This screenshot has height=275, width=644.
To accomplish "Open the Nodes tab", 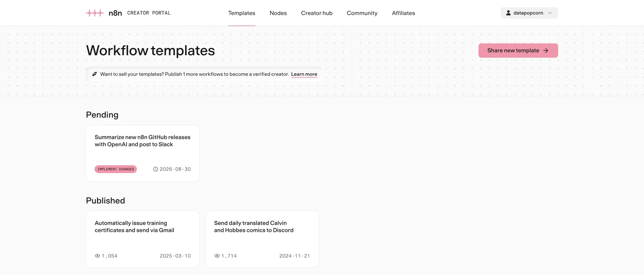I will click(278, 13).
